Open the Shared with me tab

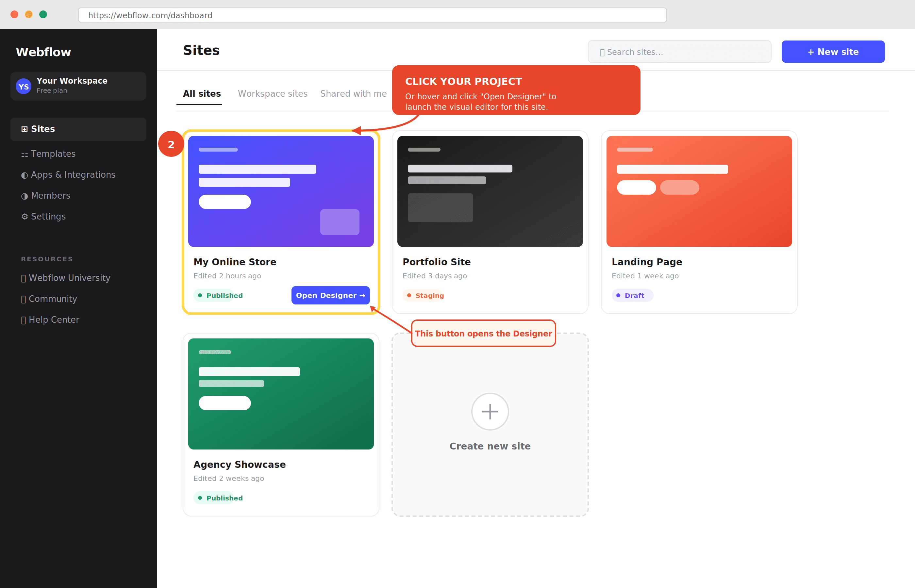tap(353, 93)
